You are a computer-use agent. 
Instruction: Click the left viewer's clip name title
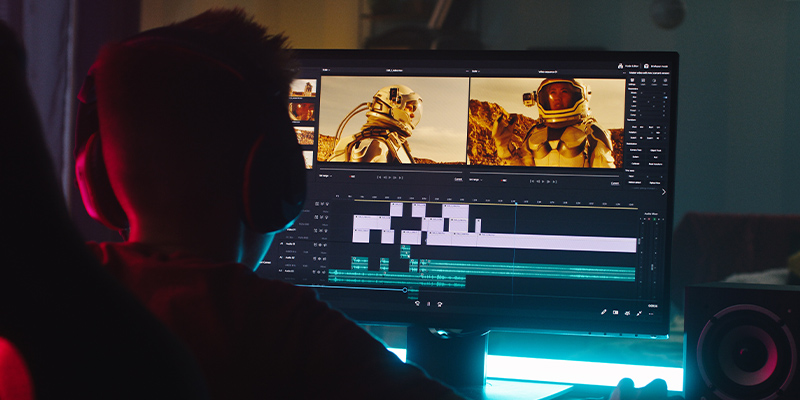pos(393,70)
